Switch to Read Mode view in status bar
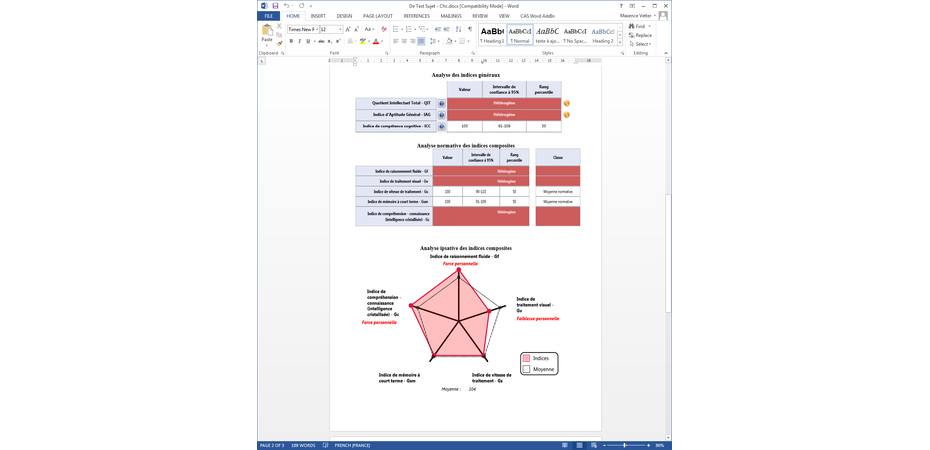 pyautogui.click(x=565, y=445)
